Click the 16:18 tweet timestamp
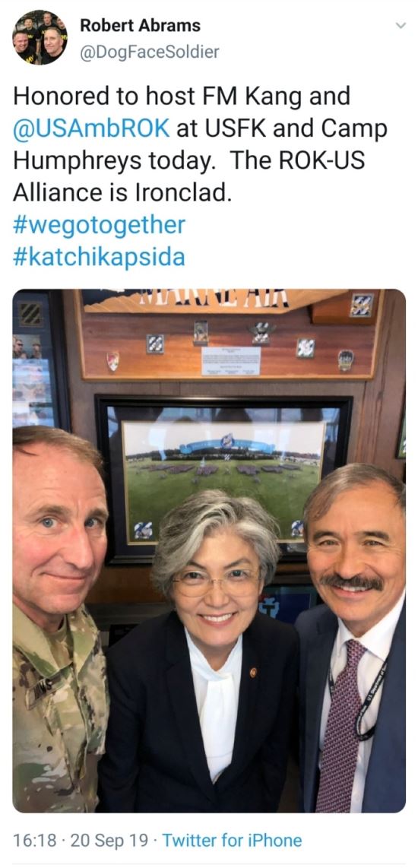418x868 pixels. point(34,841)
